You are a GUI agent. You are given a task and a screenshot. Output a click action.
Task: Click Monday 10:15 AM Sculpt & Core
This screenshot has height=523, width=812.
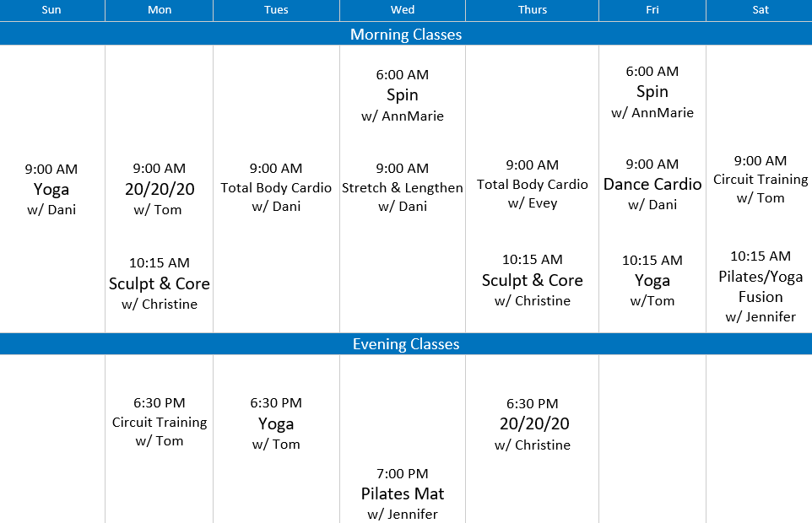[x=159, y=283]
